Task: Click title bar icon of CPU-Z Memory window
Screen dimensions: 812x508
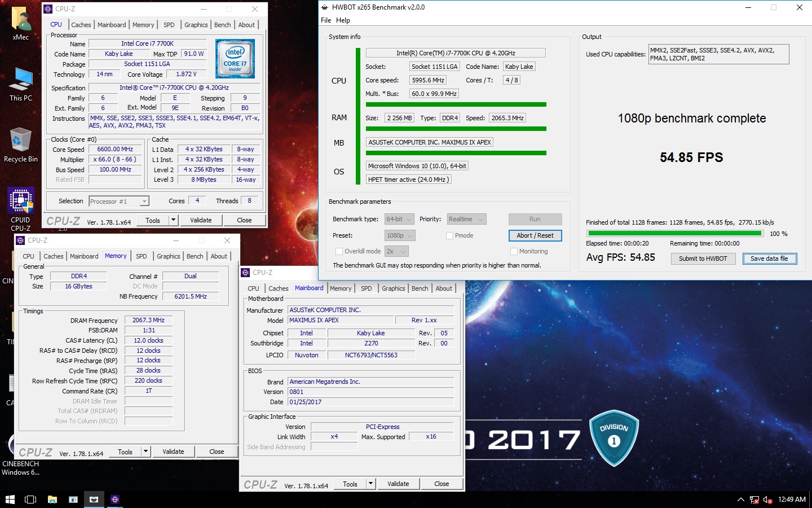Action: (20, 240)
